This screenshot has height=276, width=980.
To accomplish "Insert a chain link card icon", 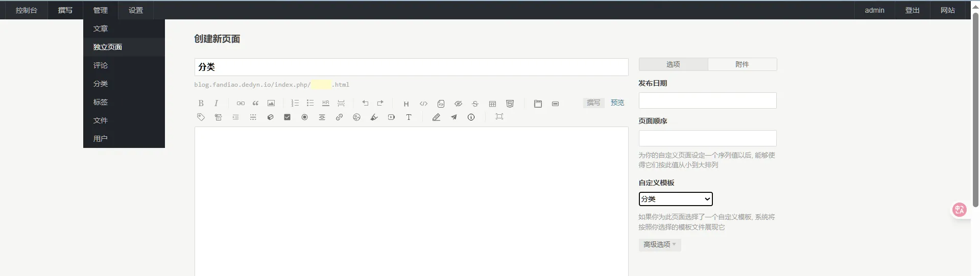I will coord(340,117).
